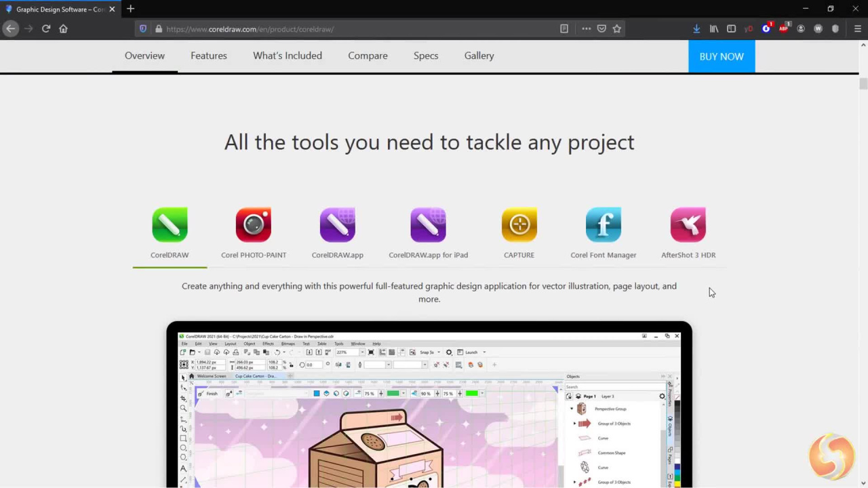The height and width of the screenshot is (488, 868).
Task: Click the red yD extension icon
Action: coord(749,28)
